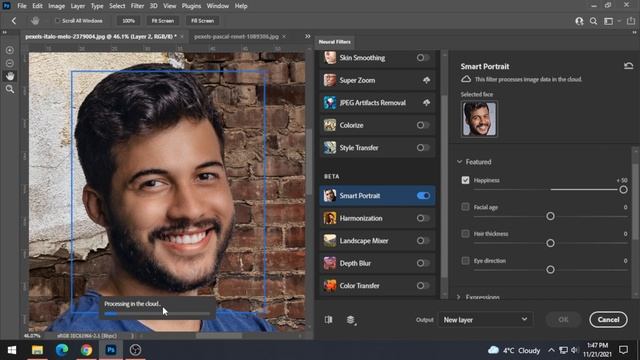Select the zoom in tool in left toolbar
Viewport: 640px width, 360px height.
tap(10, 50)
